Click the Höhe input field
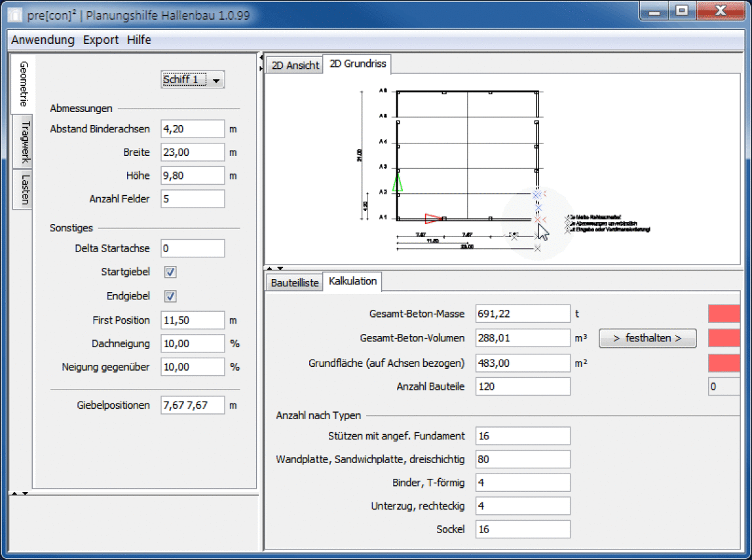752x560 pixels. click(193, 176)
